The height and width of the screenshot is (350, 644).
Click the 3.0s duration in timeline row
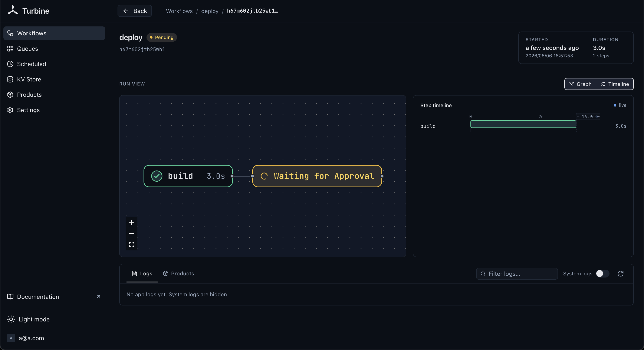(621, 126)
